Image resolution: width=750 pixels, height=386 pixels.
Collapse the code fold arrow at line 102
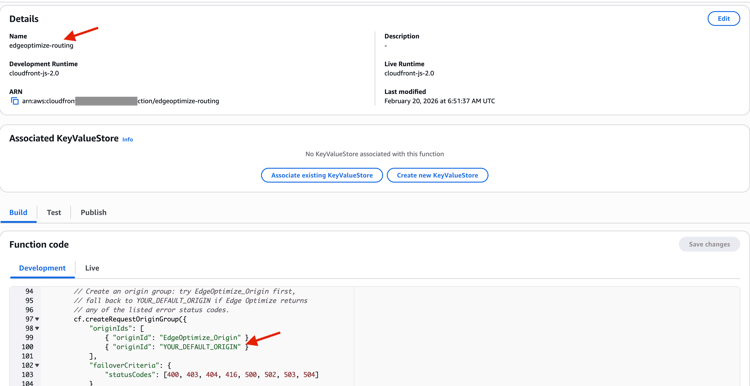37,365
